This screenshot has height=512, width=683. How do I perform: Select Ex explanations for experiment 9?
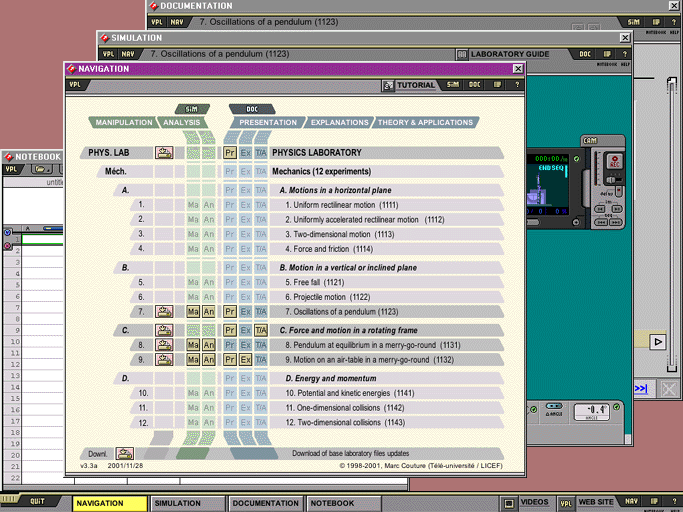246,360
